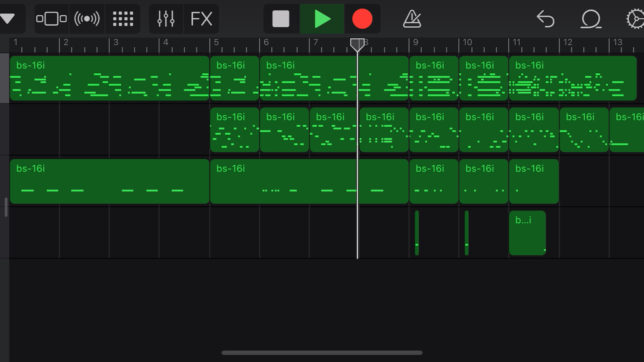
Task: Open the song settings gear
Action: pos(635,19)
